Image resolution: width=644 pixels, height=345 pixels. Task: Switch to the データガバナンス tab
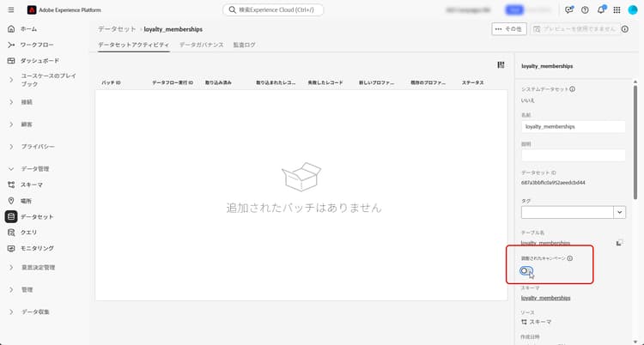[201, 45]
